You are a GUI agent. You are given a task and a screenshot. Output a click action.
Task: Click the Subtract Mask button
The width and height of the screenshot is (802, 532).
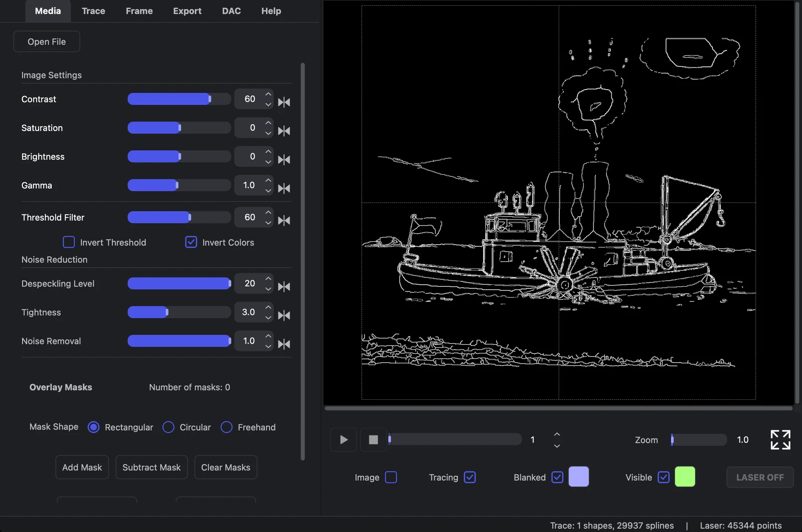pos(151,467)
